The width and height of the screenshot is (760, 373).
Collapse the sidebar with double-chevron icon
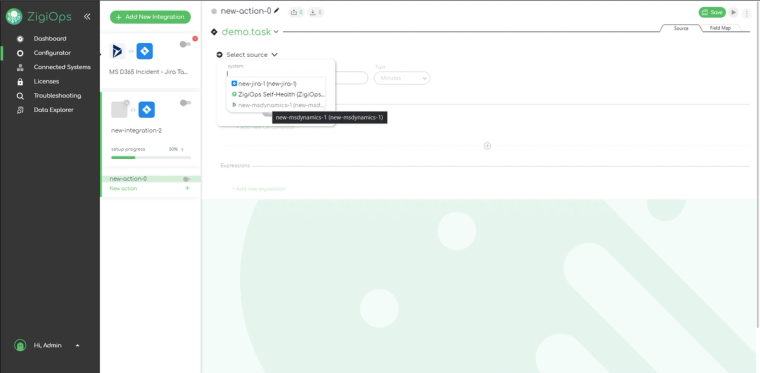[87, 16]
